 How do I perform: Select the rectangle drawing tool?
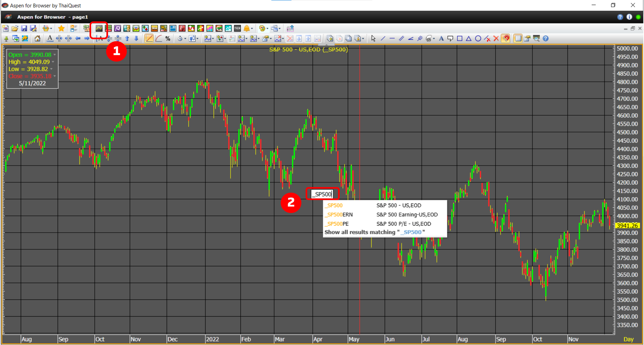click(x=459, y=39)
